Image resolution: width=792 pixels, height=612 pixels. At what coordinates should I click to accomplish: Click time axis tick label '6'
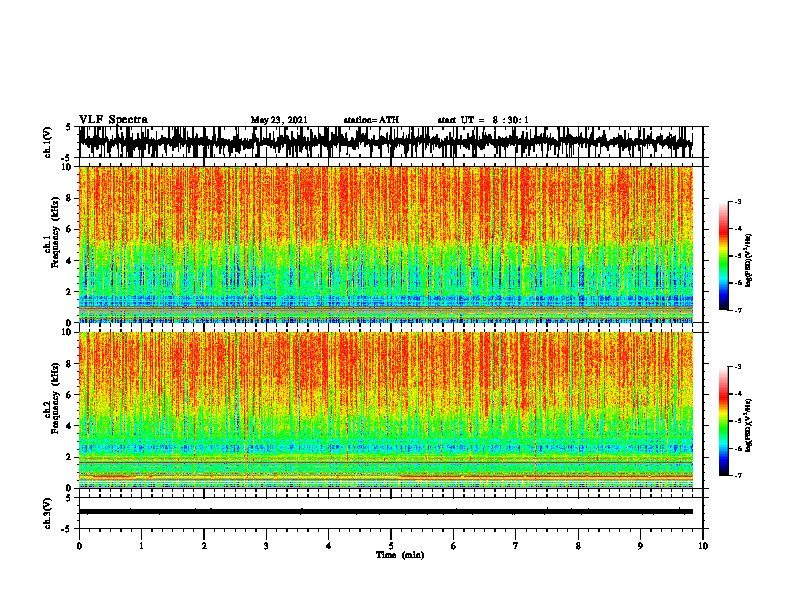click(x=454, y=546)
